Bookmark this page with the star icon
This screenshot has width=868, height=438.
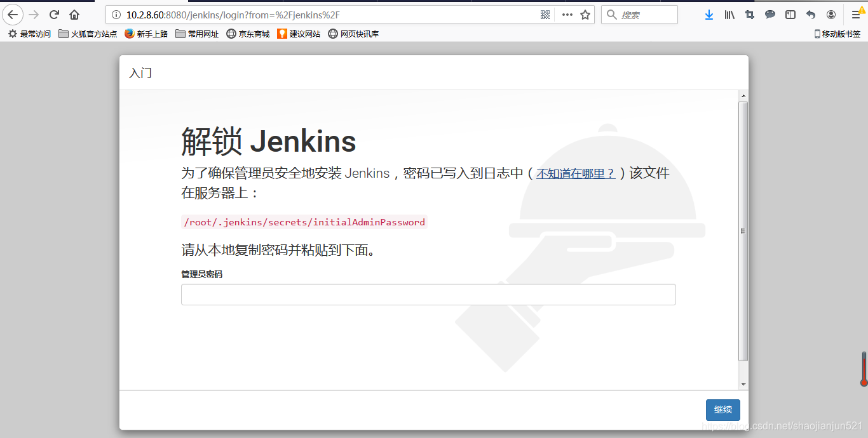(x=585, y=15)
